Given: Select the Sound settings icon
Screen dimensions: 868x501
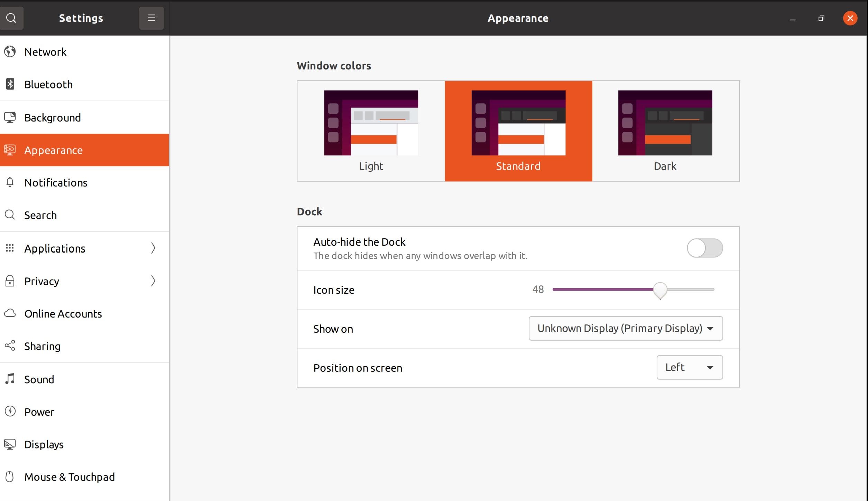Looking at the screenshot, I should coord(10,379).
